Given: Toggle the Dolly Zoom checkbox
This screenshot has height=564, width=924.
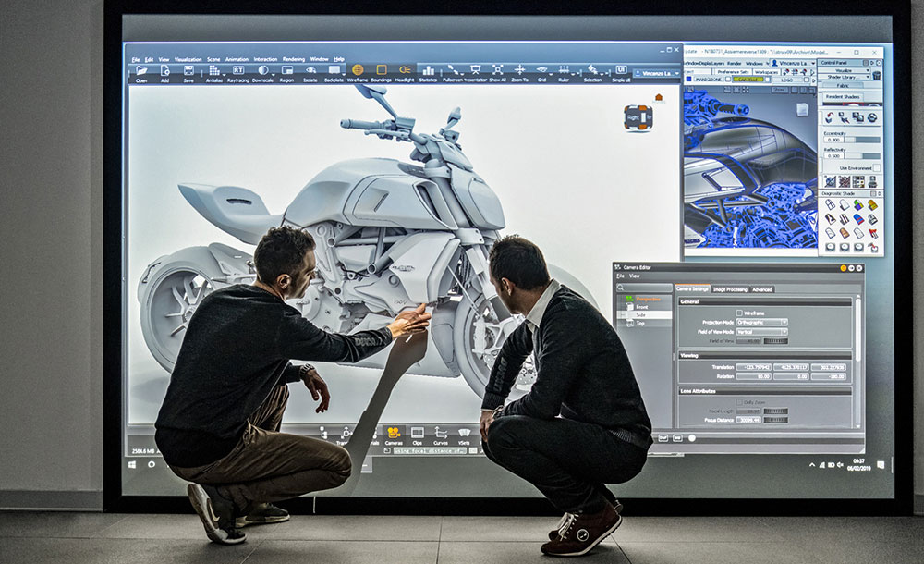Looking at the screenshot, I should (x=737, y=402).
